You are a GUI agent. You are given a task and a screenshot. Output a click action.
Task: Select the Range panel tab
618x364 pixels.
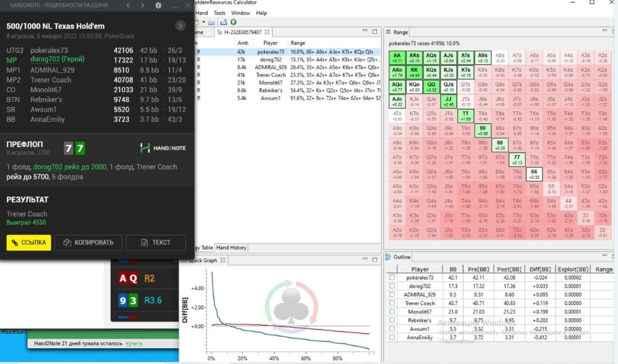click(397, 32)
